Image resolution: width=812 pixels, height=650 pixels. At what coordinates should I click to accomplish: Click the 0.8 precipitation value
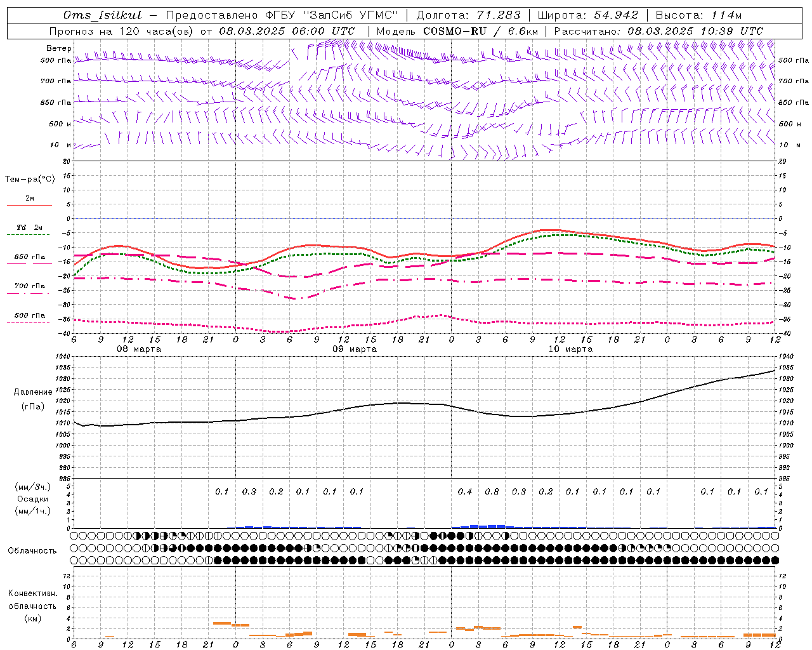[492, 492]
